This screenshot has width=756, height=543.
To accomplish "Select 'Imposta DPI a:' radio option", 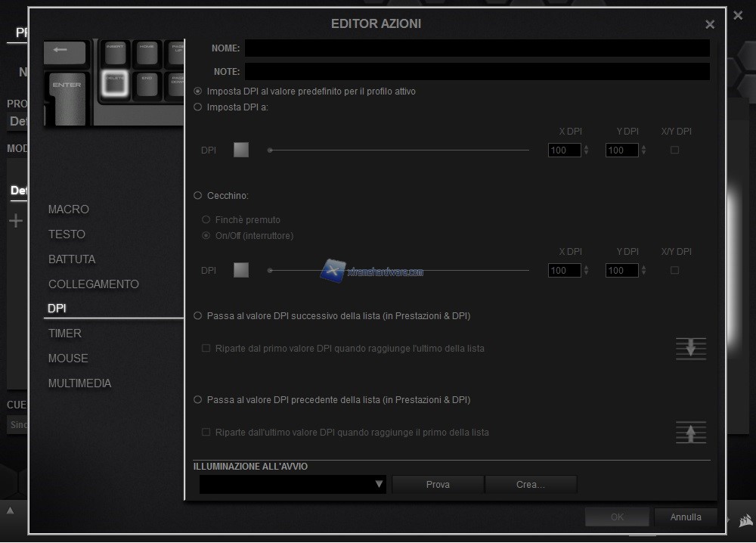I will point(198,107).
